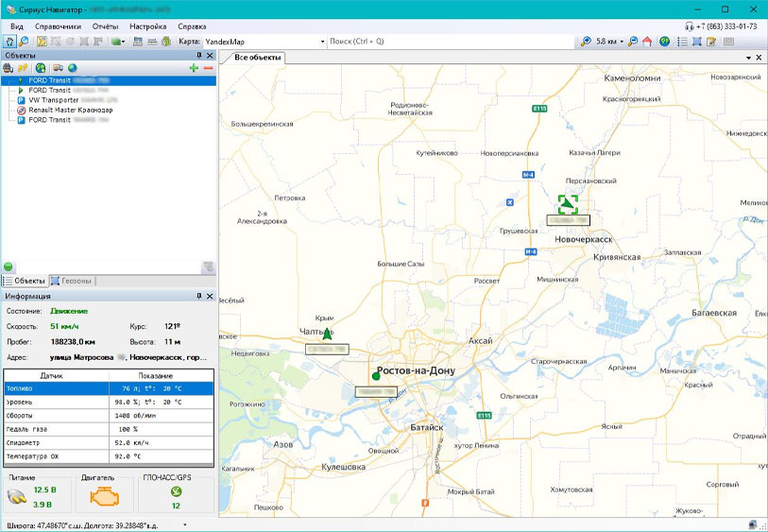
Task: Click the green add object plus icon
Action: [x=194, y=68]
